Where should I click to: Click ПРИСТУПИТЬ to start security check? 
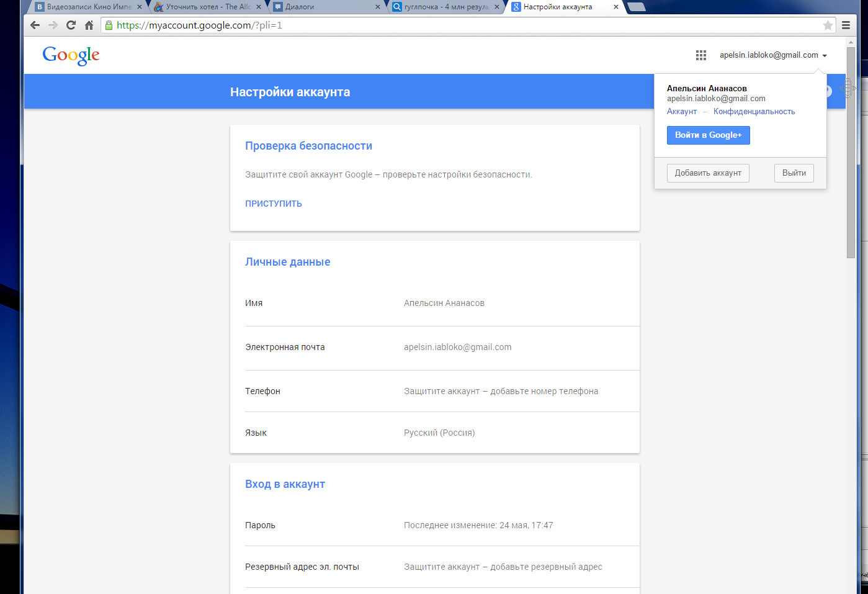coord(274,204)
